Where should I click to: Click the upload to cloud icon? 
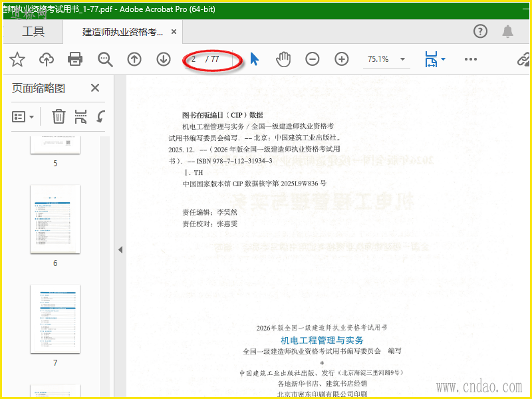(47, 59)
